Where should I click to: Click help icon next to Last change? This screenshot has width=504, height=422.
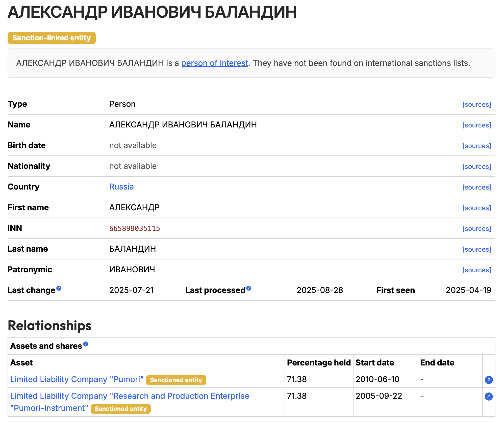[59, 288]
